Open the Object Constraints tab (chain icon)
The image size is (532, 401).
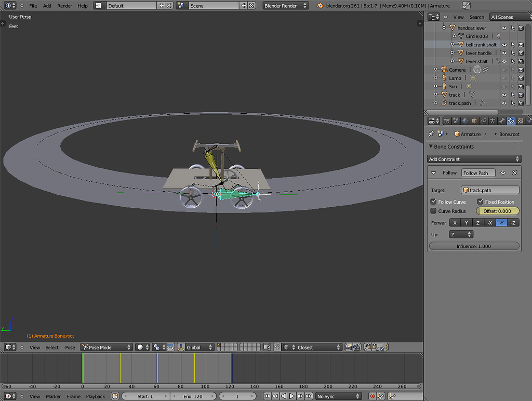(484, 121)
